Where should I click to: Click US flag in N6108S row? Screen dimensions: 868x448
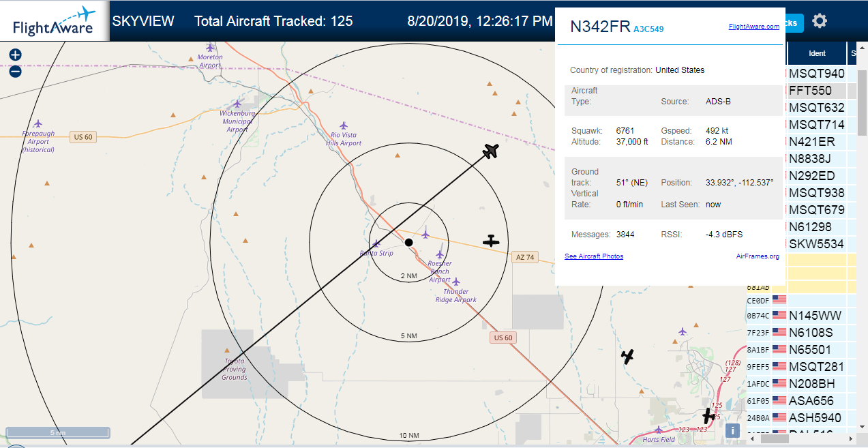pyautogui.click(x=779, y=333)
